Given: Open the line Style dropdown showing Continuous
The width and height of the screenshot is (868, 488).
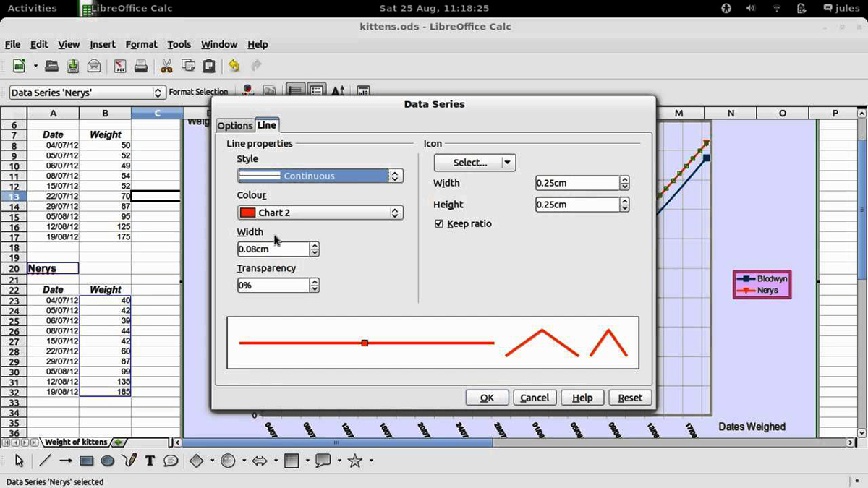Looking at the screenshot, I should pos(394,176).
